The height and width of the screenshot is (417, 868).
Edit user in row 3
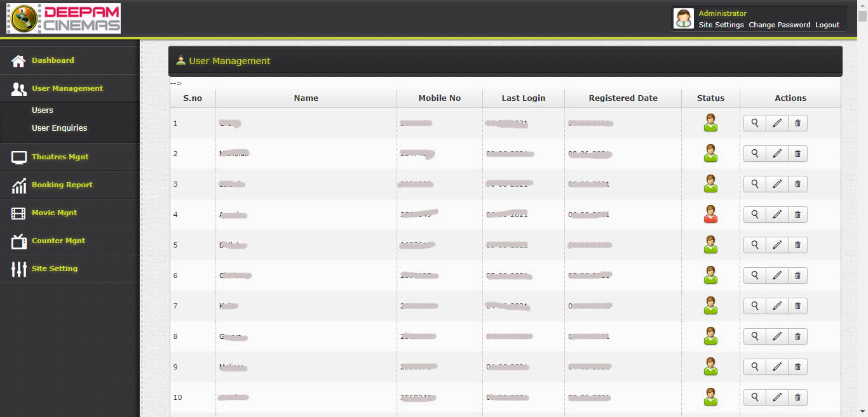tap(776, 184)
